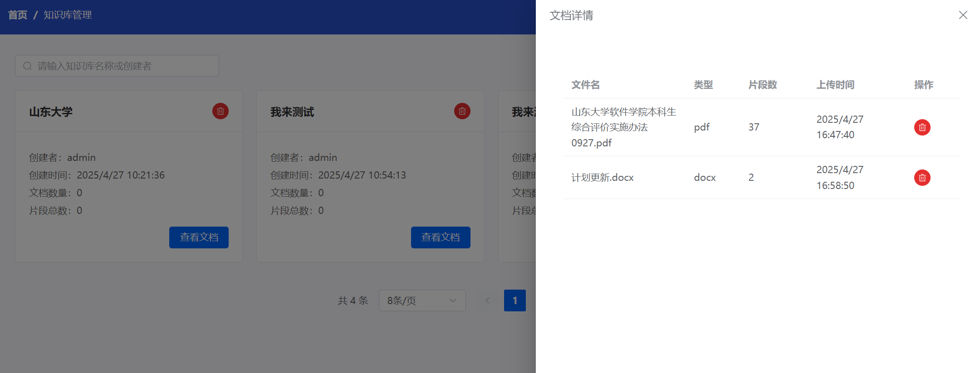
Task: Open 查看文档 for 我来测试 card
Action: pos(441,237)
